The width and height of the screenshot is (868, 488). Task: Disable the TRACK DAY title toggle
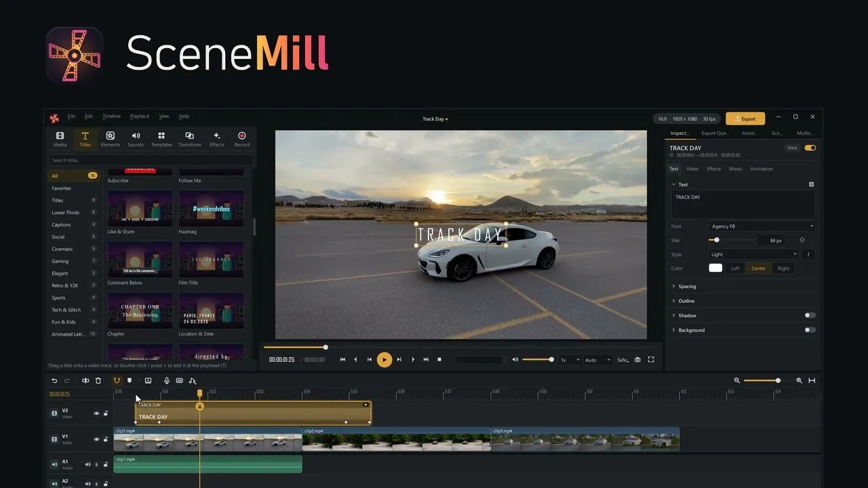click(x=810, y=148)
